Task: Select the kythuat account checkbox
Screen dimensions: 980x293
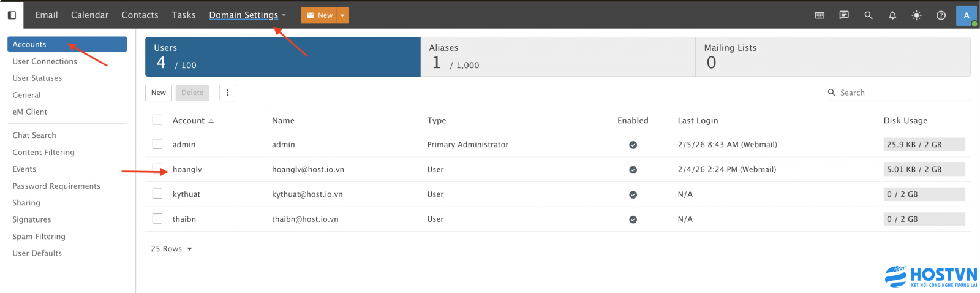Action: [x=157, y=194]
